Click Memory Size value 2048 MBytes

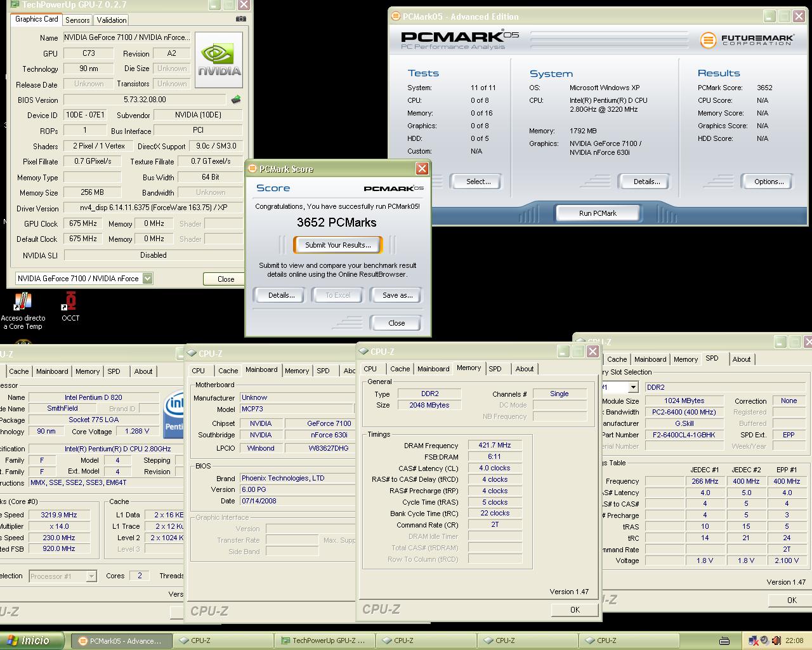click(429, 405)
